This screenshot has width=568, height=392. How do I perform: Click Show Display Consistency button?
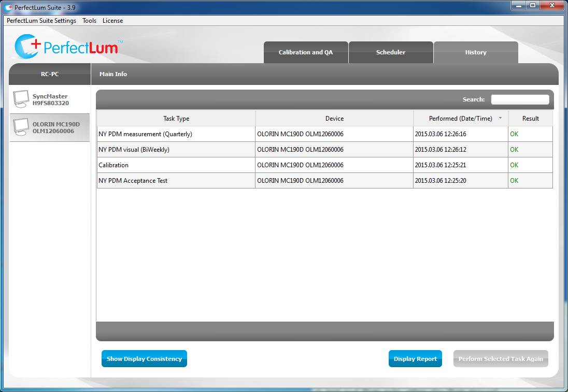tap(144, 359)
